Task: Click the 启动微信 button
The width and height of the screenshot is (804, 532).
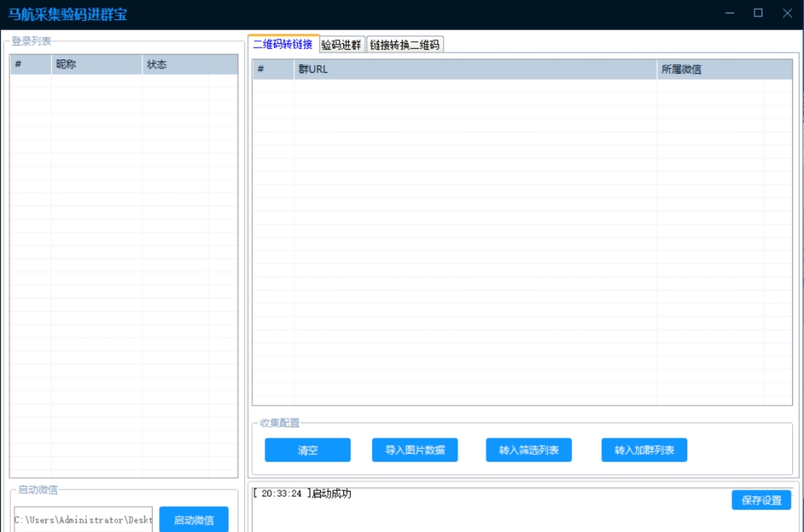Action: [194, 519]
